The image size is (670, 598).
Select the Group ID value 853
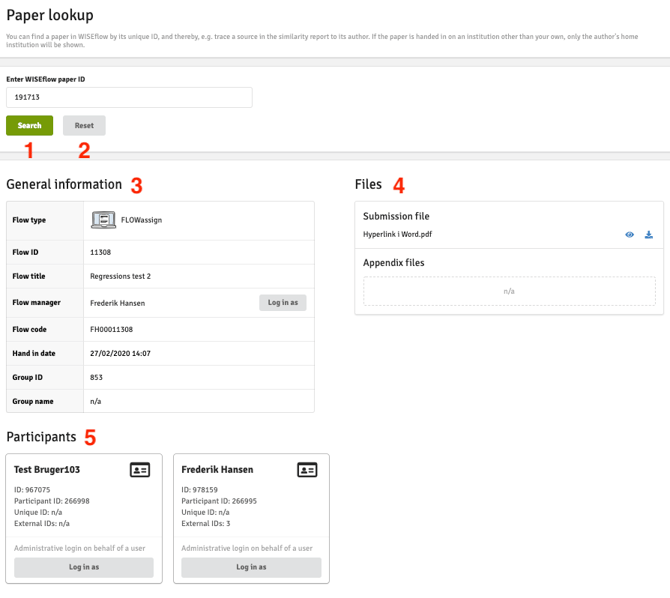[96, 377]
